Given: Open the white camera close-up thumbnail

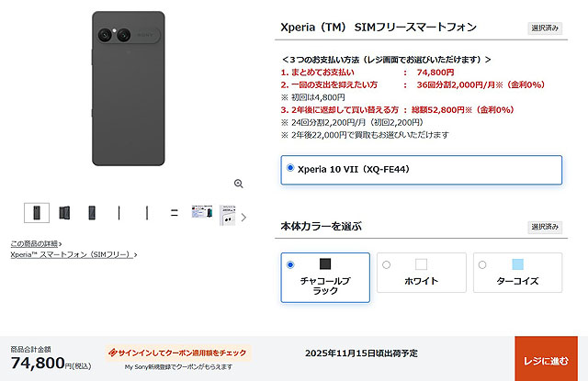Looking at the screenshot, I should [x=227, y=215].
